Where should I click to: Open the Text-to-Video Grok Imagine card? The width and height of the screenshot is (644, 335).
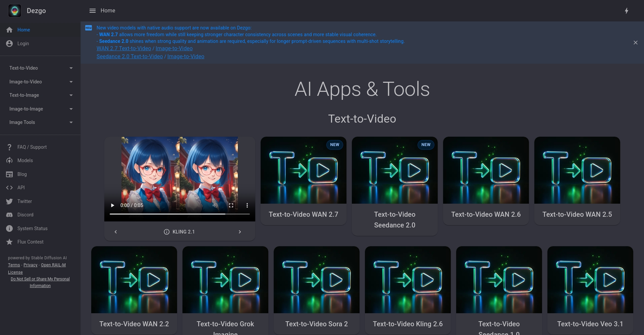pos(225,290)
